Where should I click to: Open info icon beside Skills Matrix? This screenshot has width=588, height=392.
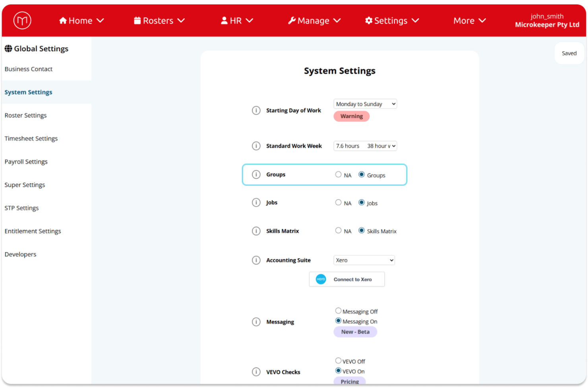[256, 231]
